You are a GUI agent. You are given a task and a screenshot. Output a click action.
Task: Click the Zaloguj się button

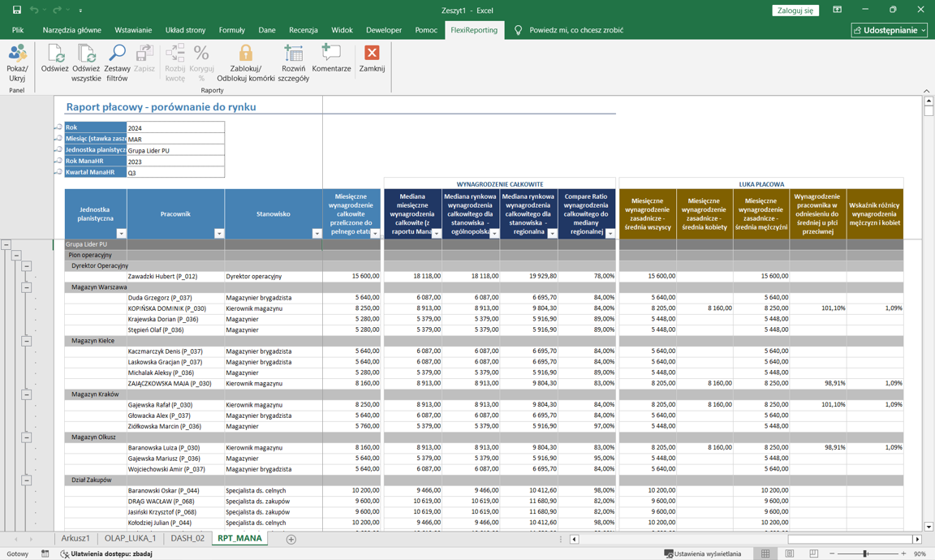coord(795,11)
